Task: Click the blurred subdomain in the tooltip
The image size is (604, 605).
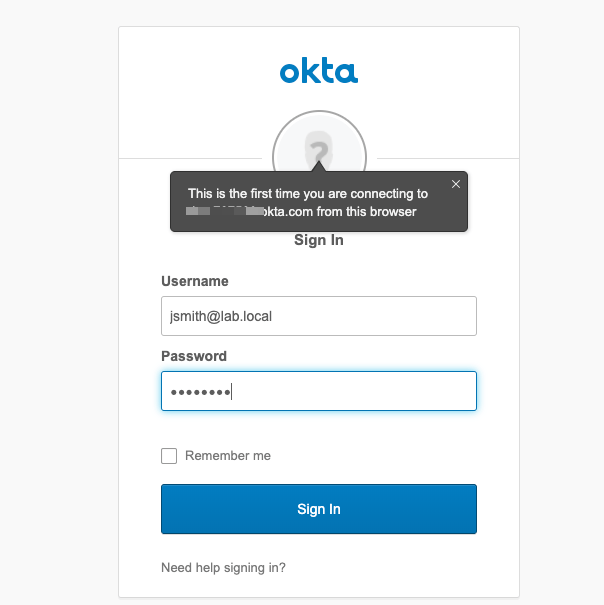Action: [225, 212]
